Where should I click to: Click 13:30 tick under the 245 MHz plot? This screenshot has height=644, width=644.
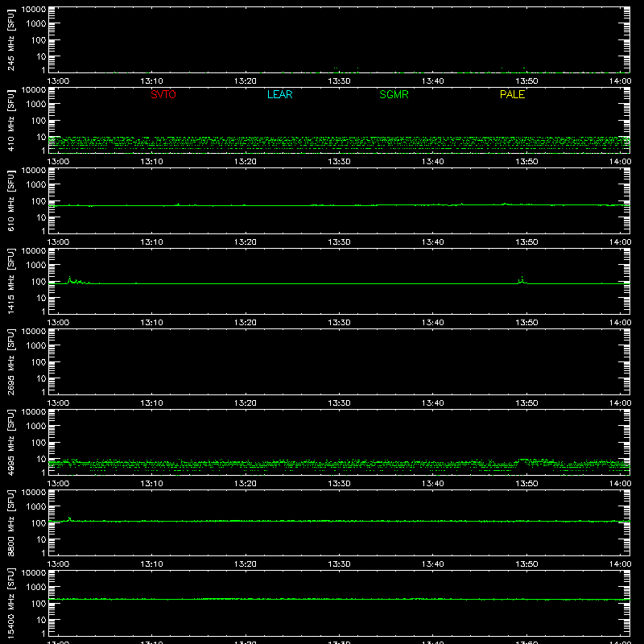coord(339,81)
